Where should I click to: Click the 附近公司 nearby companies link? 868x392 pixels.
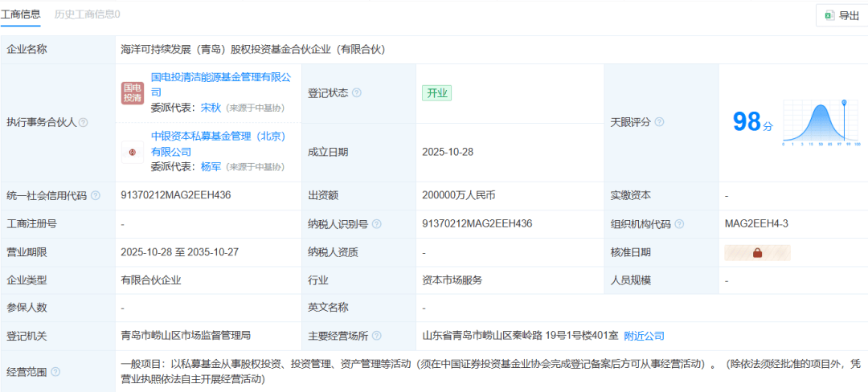pyautogui.click(x=644, y=336)
